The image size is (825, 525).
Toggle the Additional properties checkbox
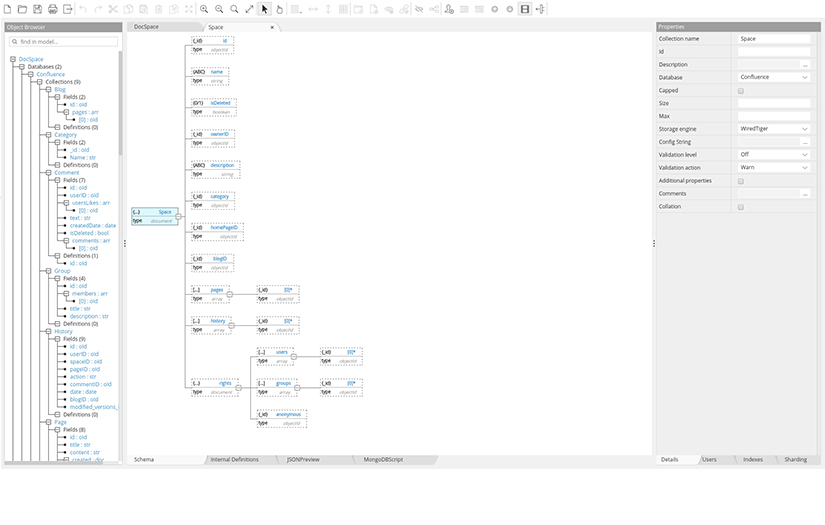point(741,181)
